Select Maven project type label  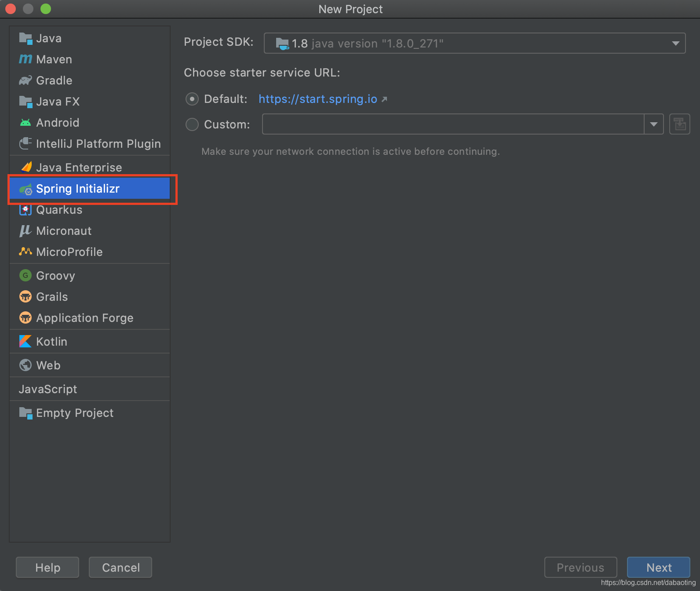click(54, 59)
